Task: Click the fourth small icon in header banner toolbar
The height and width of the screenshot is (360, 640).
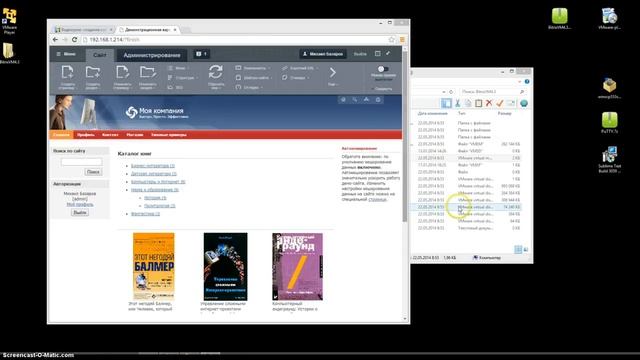Action: tap(378, 100)
